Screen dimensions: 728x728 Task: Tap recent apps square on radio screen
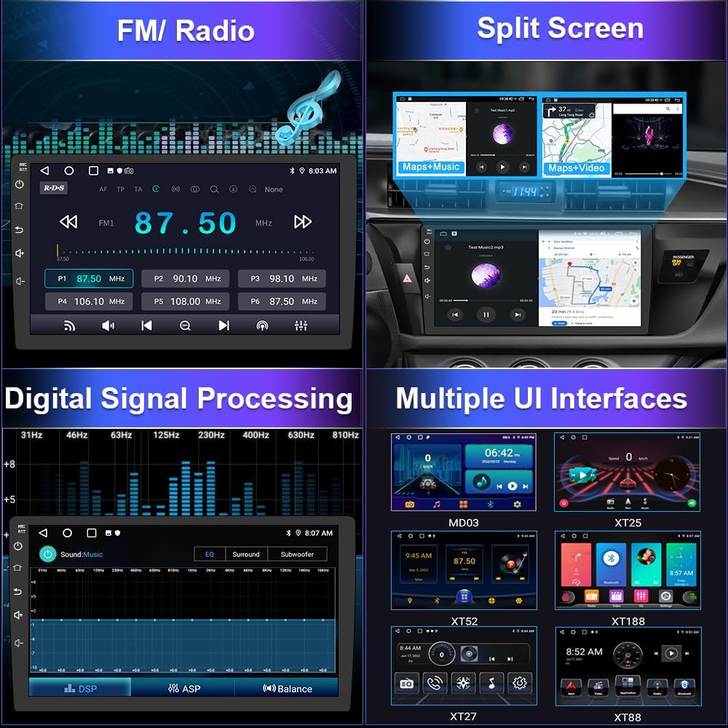coord(93,170)
